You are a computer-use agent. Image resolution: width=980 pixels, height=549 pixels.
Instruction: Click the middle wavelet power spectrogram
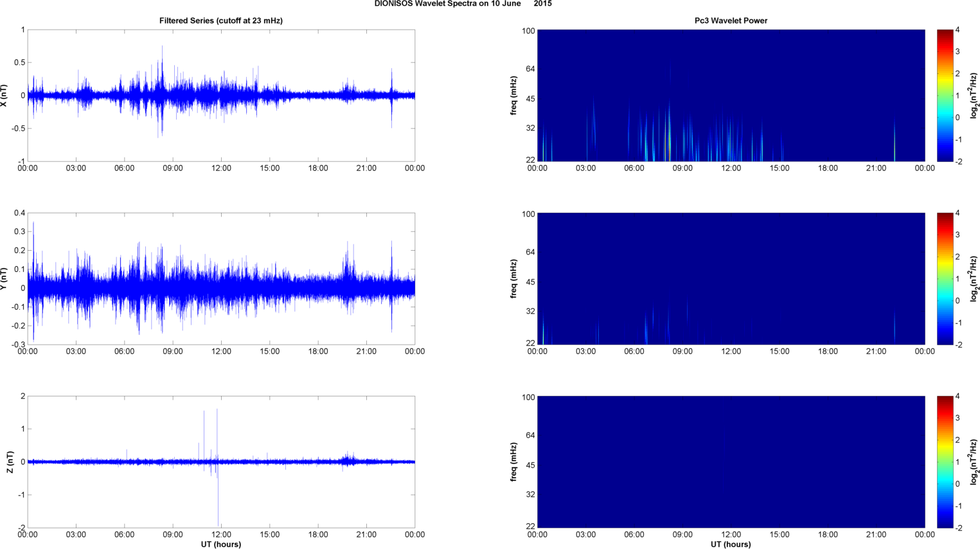click(x=731, y=278)
